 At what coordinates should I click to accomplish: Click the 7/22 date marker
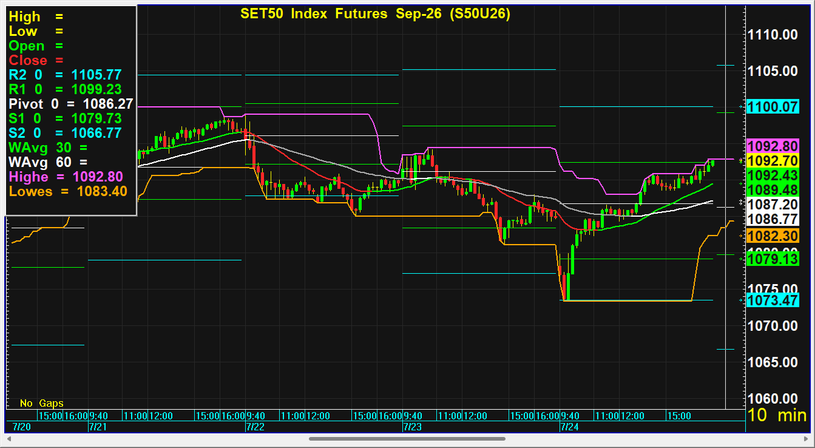(x=255, y=427)
